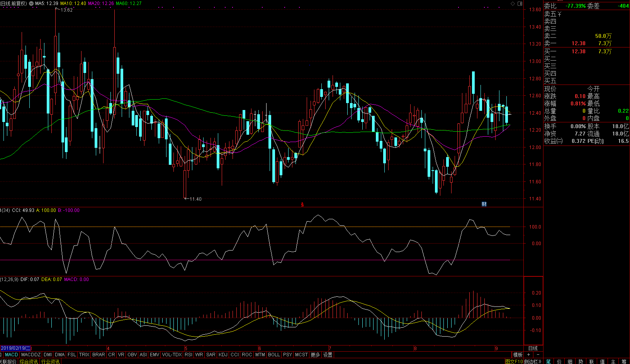This screenshot has width=630, height=364.
Task: Select the 笔 tick sidebar tab
Action: click(548, 362)
